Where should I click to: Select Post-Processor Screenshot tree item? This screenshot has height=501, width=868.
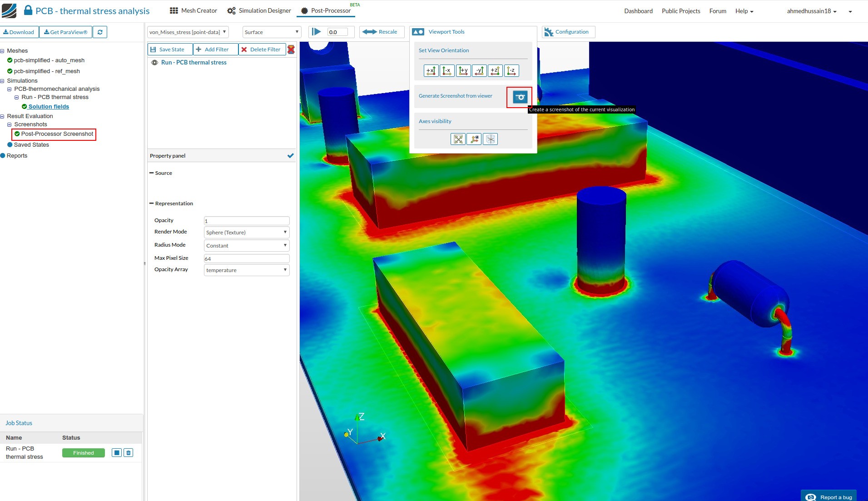coord(57,134)
